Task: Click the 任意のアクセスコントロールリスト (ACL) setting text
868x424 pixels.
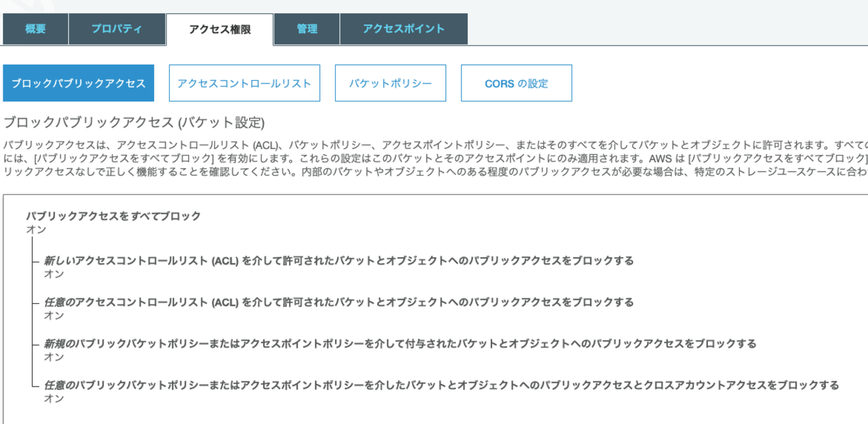Action: tap(339, 302)
